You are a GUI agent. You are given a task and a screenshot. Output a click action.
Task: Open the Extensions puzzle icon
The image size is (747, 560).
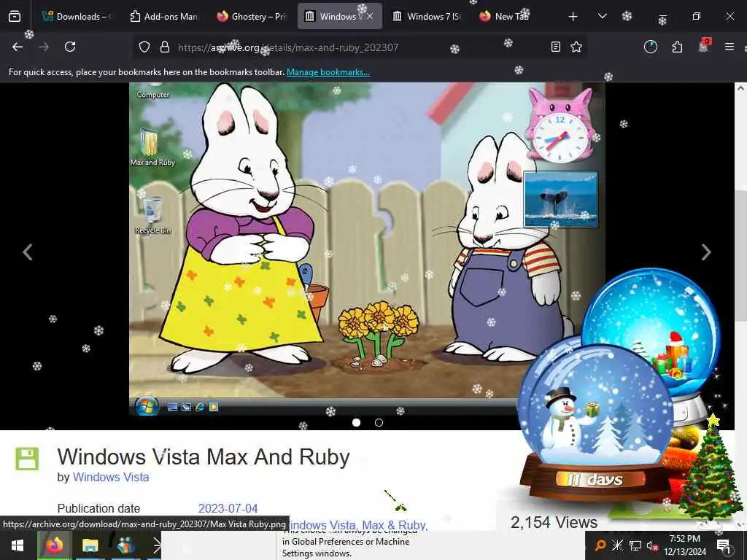[x=677, y=47]
